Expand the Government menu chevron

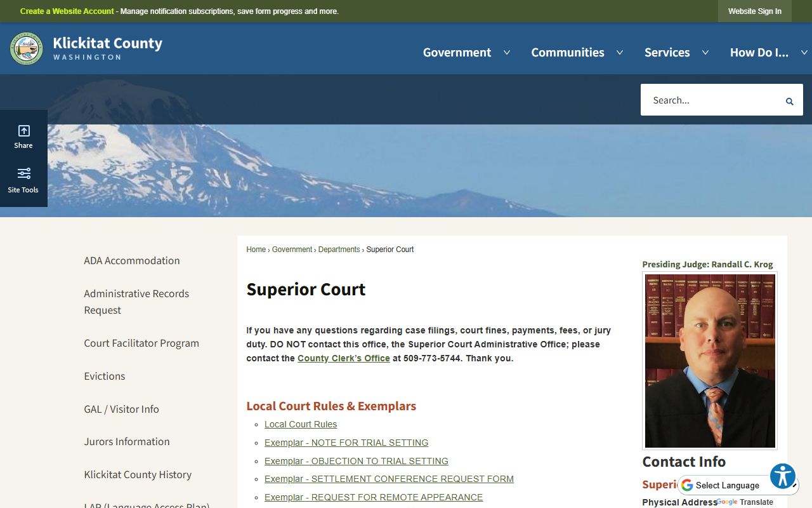507,53
